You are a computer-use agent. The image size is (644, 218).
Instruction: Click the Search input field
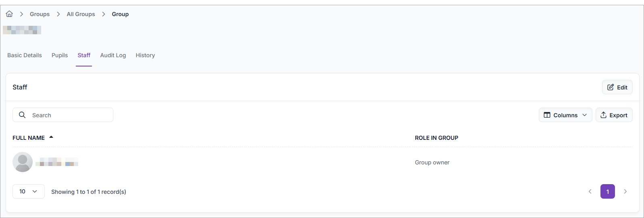(69, 115)
